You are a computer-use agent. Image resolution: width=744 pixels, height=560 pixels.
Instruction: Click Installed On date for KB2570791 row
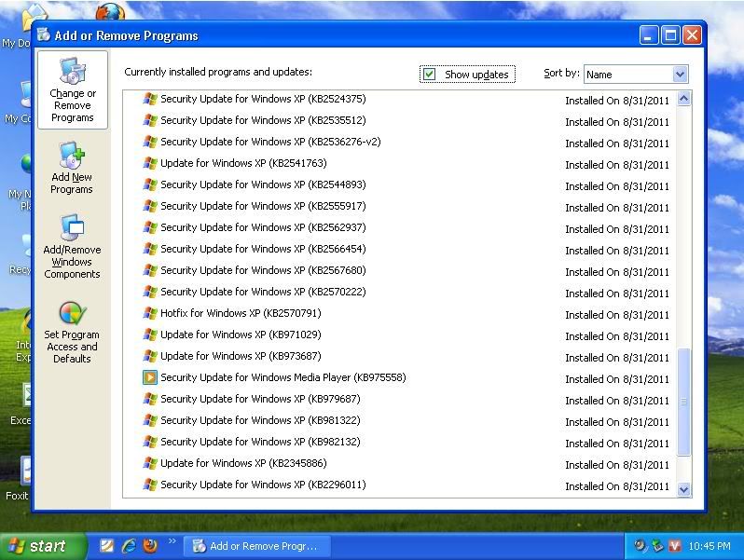pos(617,315)
